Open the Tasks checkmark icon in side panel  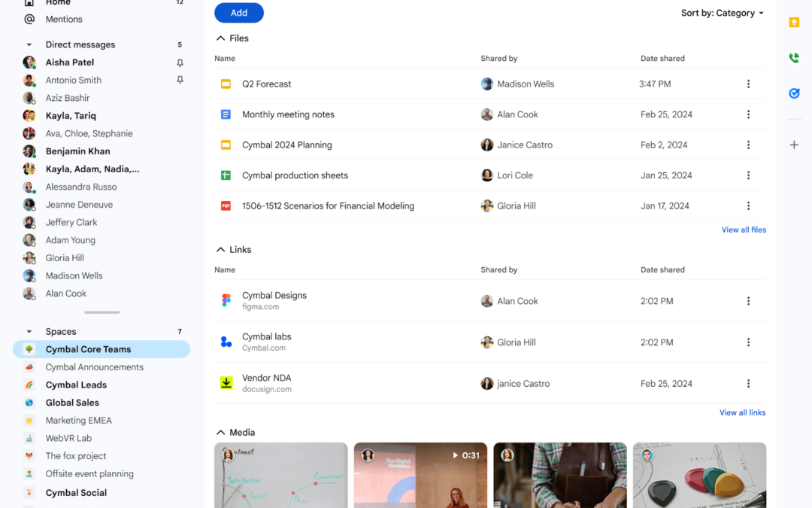tap(794, 93)
